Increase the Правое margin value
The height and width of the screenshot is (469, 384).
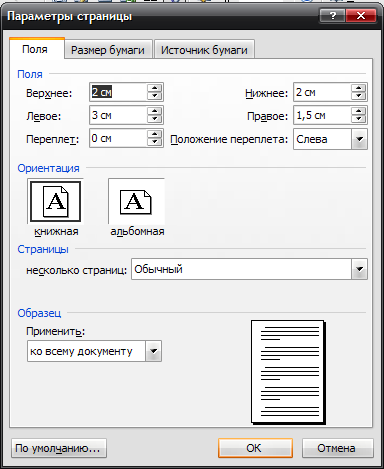click(x=359, y=111)
